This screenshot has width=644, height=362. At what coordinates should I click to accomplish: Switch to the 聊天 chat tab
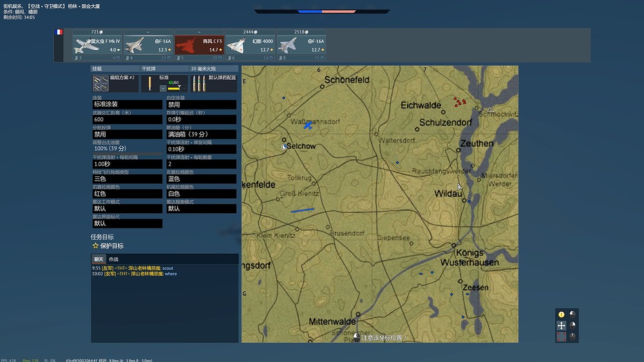[98, 259]
